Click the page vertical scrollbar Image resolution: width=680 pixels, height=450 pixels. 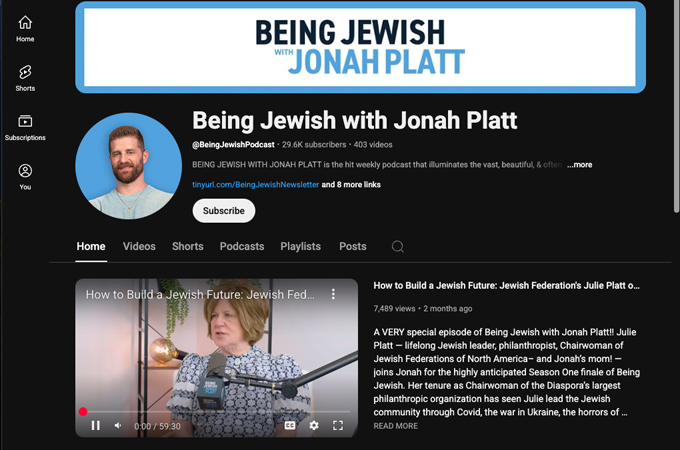click(677, 106)
